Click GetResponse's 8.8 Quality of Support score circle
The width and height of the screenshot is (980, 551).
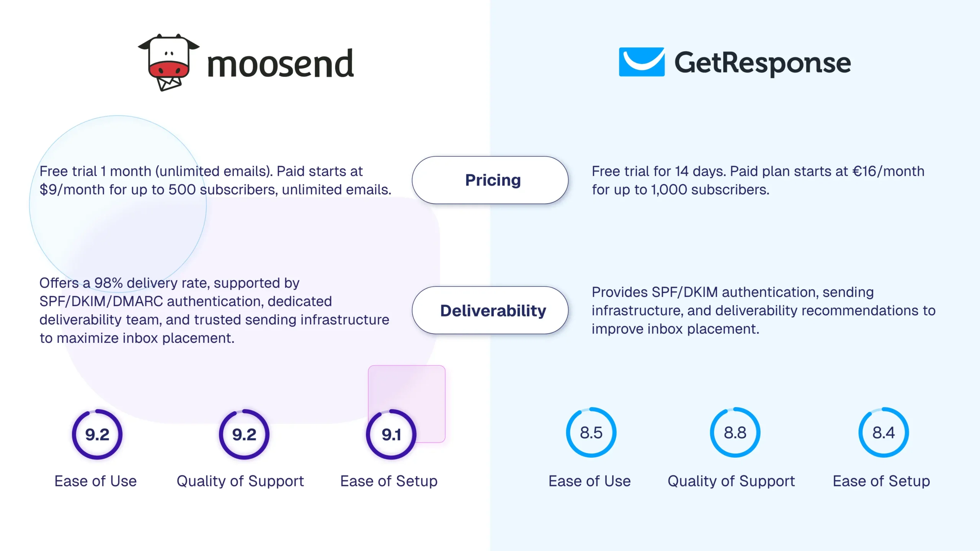point(735,432)
